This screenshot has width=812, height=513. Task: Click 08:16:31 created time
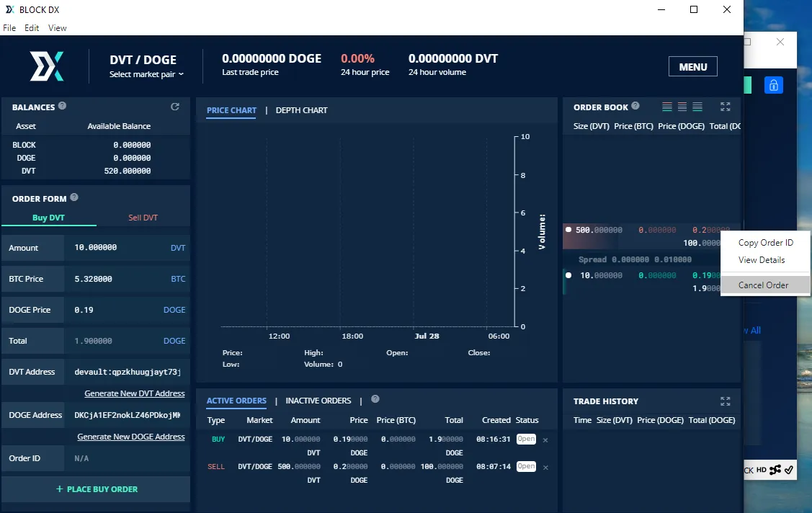(x=494, y=439)
